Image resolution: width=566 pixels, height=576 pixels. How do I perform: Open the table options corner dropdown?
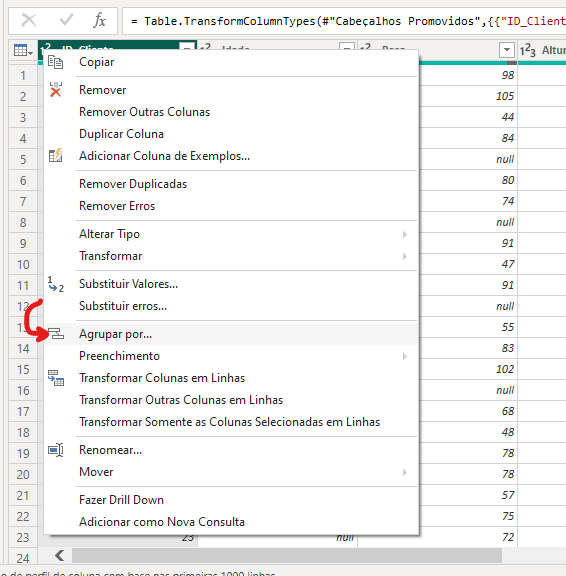click(x=23, y=50)
